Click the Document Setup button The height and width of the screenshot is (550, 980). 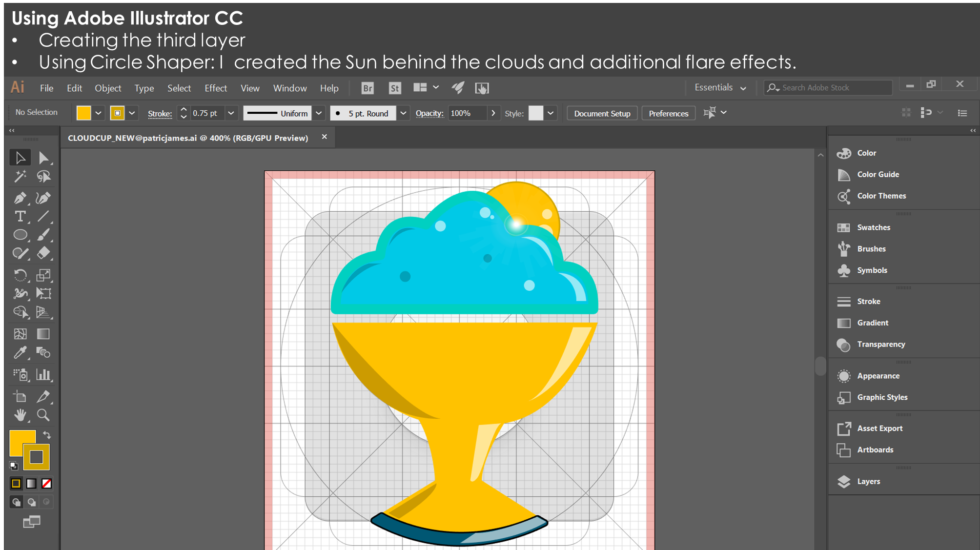602,113
